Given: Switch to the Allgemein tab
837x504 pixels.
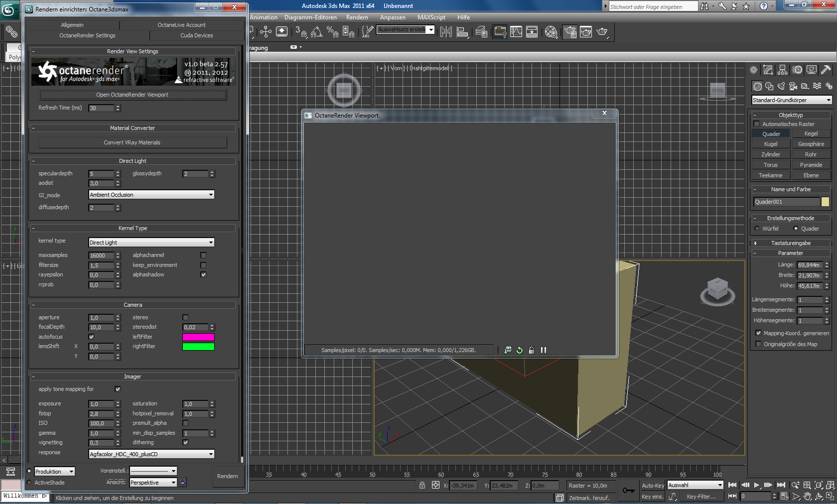Looking at the screenshot, I should (72, 25).
